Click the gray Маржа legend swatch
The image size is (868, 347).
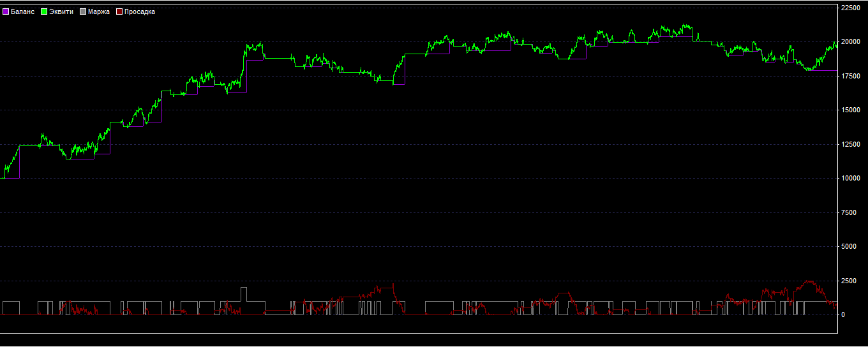(x=83, y=11)
